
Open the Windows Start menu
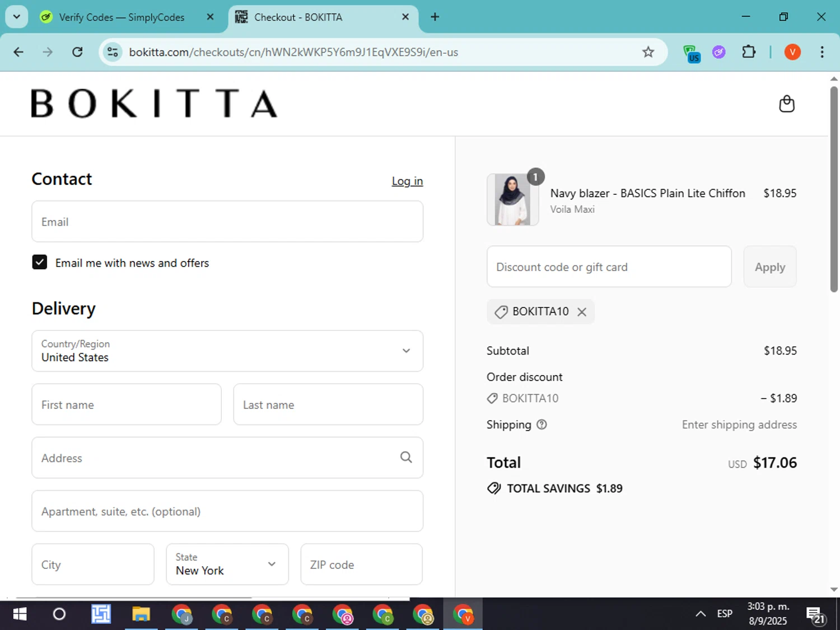pyautogui.click(x=20, y=614)
